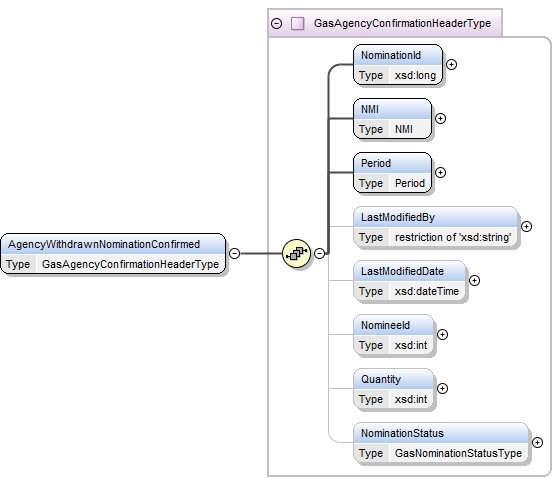Select the NominationId element box
This screenshot has width=553, height=478.
coord(398,65)
